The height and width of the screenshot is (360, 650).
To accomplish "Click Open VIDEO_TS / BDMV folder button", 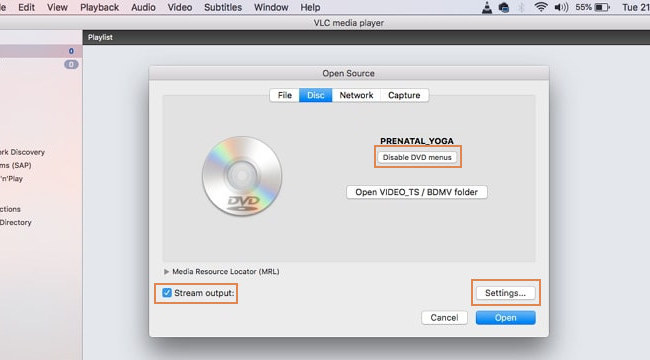I will [417, 192].
